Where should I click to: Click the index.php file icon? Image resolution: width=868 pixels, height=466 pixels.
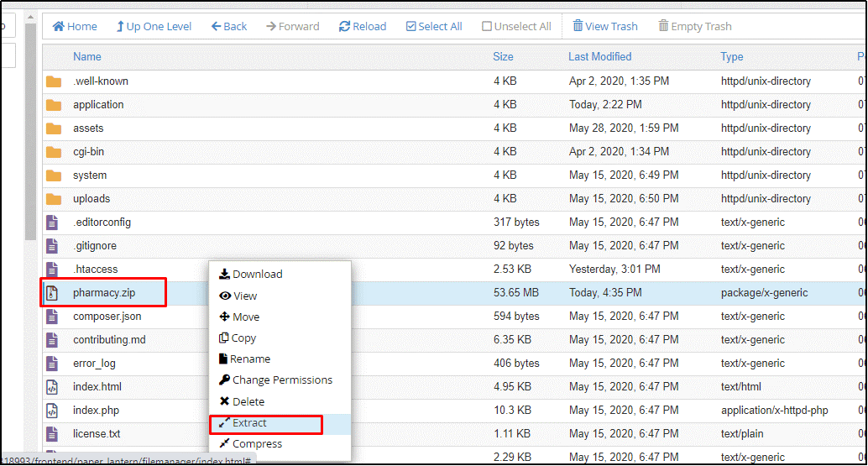click(53, 411)
